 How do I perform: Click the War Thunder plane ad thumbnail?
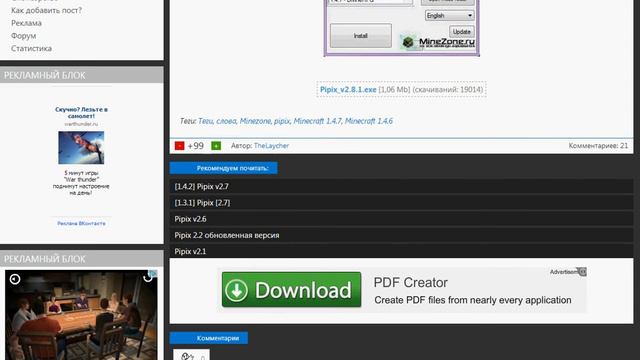pos(81,148)
